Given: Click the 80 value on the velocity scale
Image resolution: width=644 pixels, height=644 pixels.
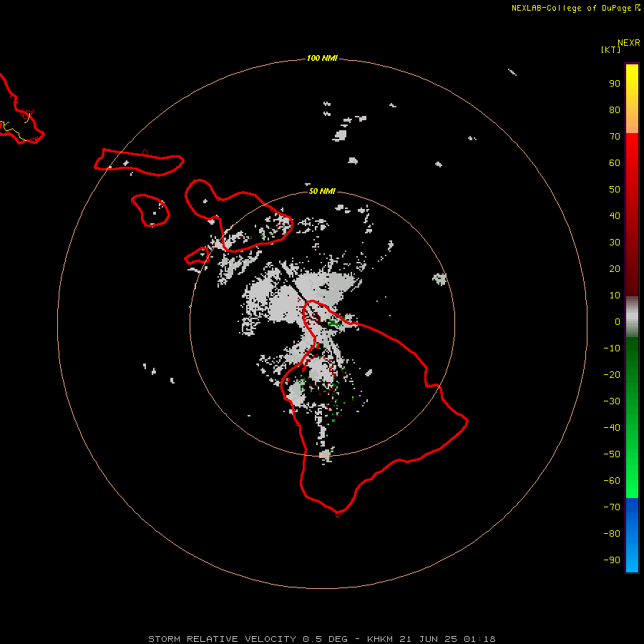Looking at the screenshot, I should [x=615, y=110].
